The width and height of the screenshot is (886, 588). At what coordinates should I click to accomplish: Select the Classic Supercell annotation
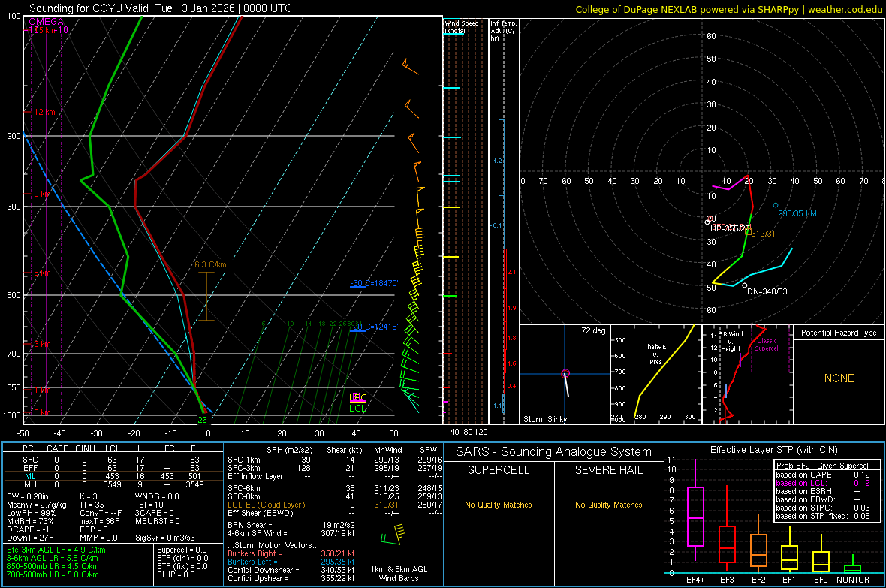[x=767, y=345]
